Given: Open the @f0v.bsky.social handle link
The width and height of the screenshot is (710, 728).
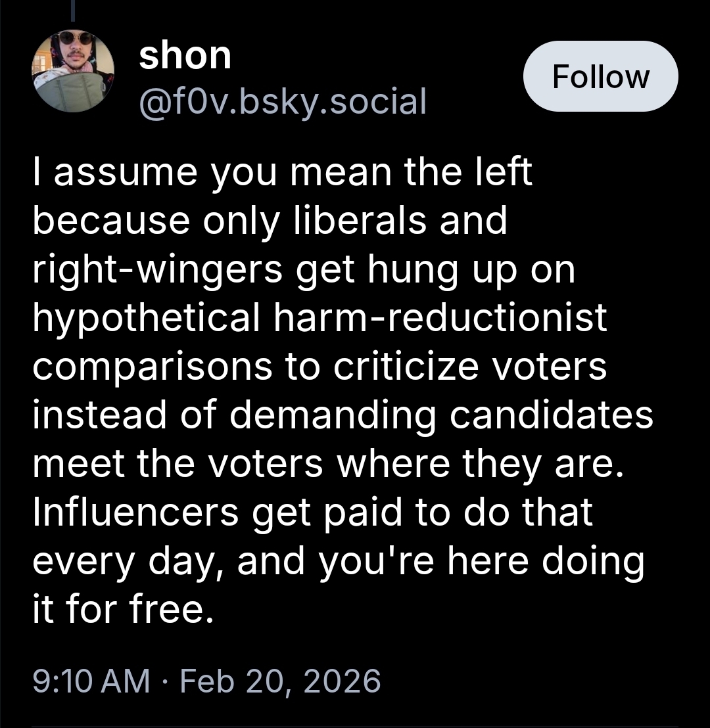Looking at the screenshot, I should 283,101.
